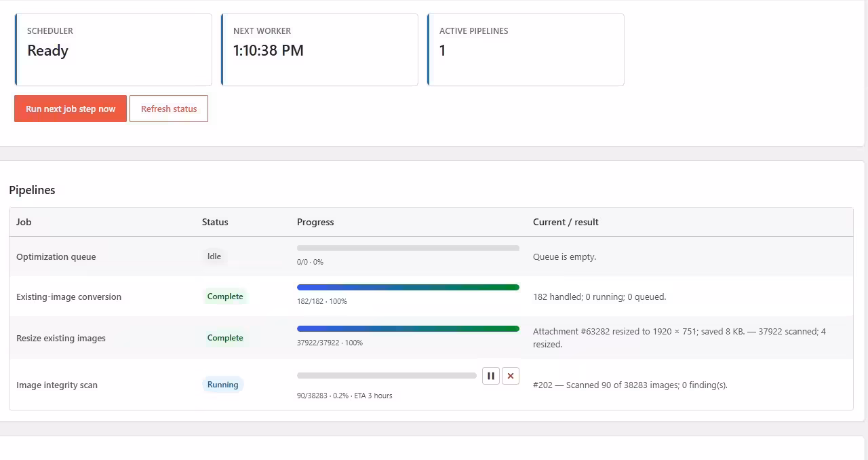Screen dimensions: 868x460
Task: Click the Pipelines section heading
Action: tap(32, 190)
